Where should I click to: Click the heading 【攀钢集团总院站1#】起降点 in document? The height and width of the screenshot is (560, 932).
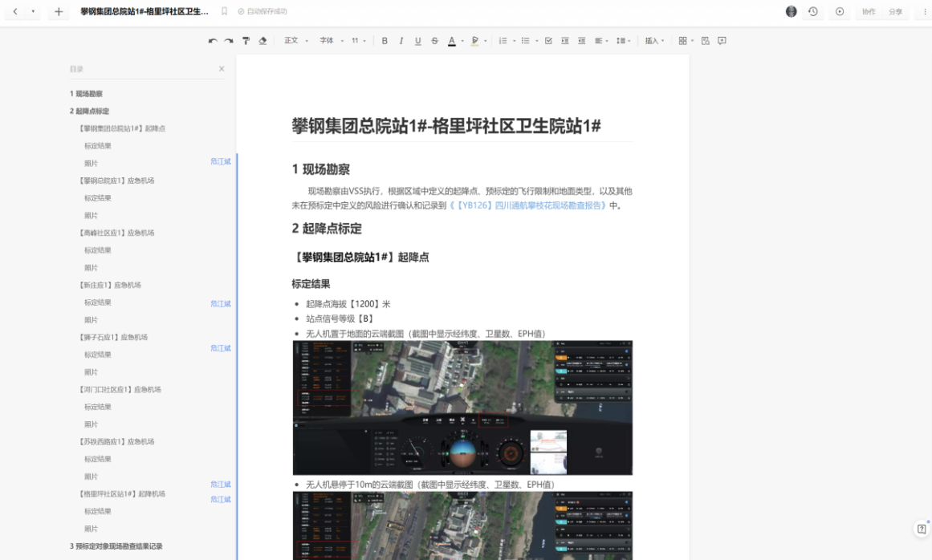[x=360, y=258]
